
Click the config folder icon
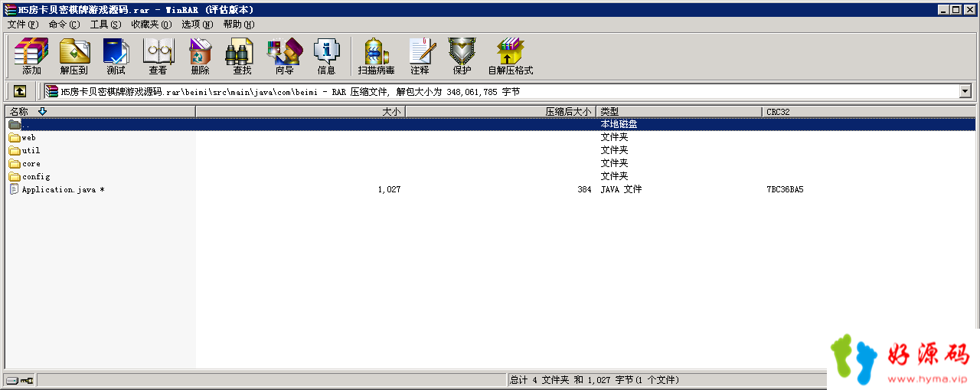tap(14, 177)
